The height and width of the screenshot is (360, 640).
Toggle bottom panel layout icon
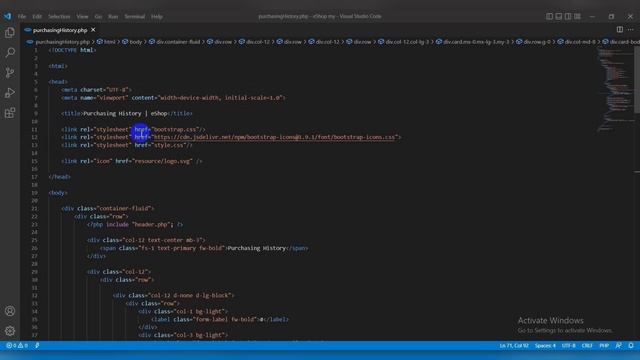pyautogui.click(x=559, y=16)
